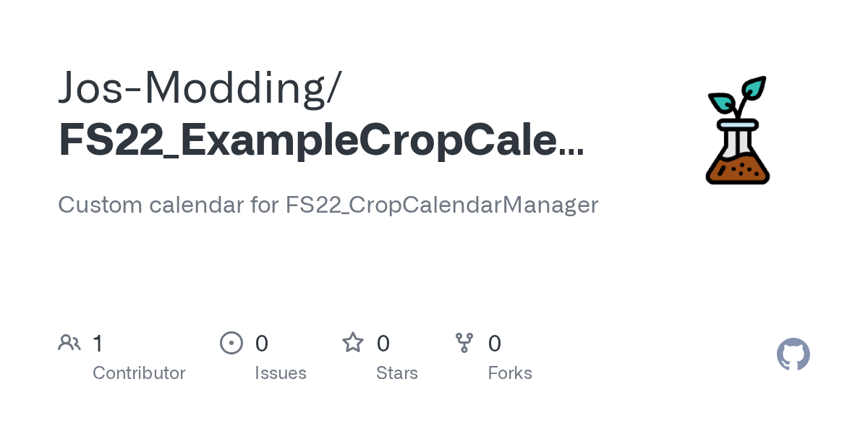This screenshot has width=868, height=434.
Task: Click the issues circle-dot icon
Action: click(x=231, y=342)
